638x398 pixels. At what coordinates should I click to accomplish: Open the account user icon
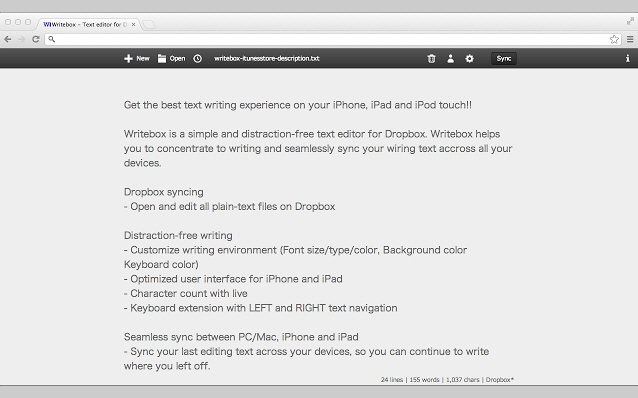pyautogui.click(x=450, y=59)
